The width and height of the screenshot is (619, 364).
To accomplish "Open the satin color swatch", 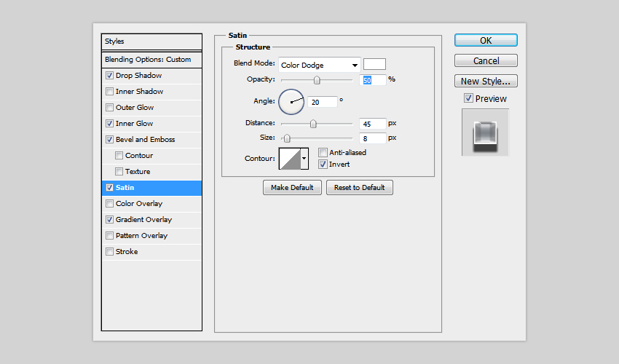I will point(374,64).
